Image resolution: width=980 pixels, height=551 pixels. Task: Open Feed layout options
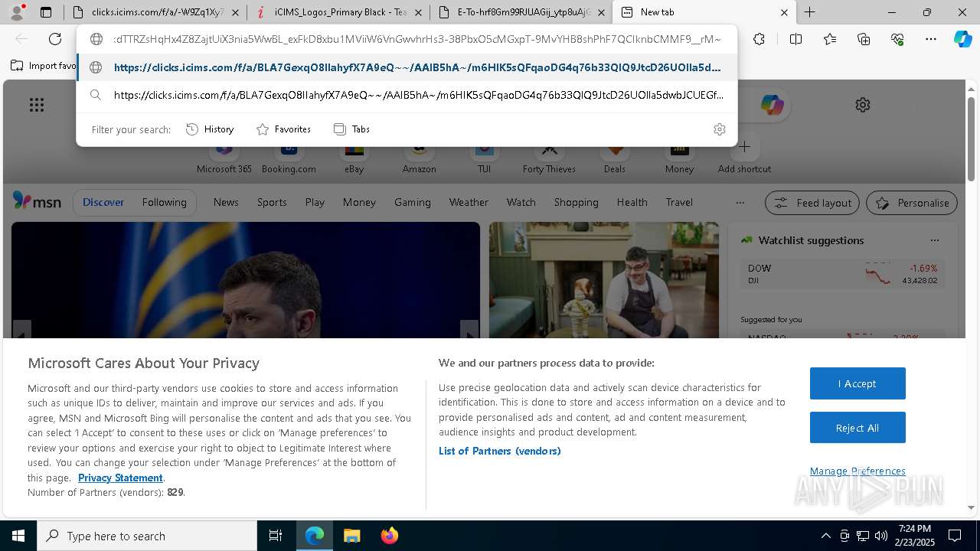click(812, 203)
